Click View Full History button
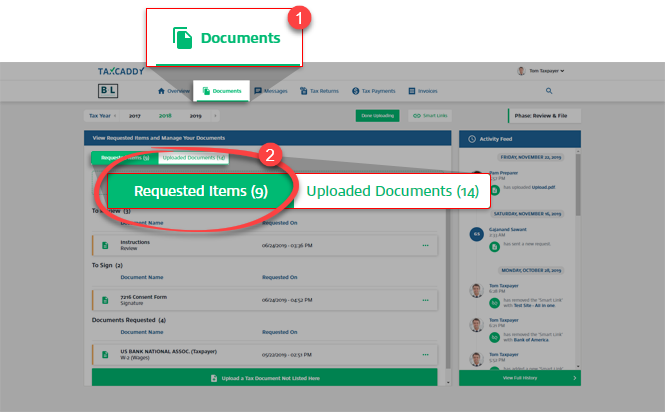This screenshot has width=665, height=412. 520,378
